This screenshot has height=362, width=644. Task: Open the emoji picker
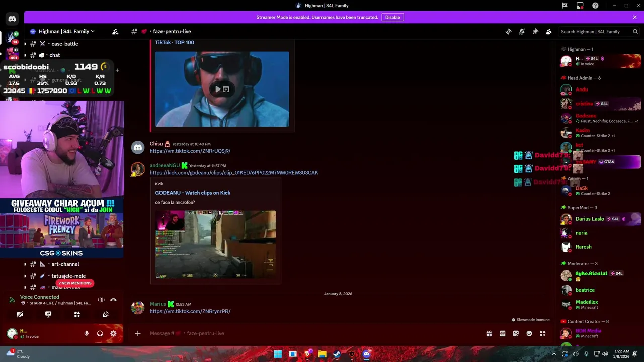529,333
